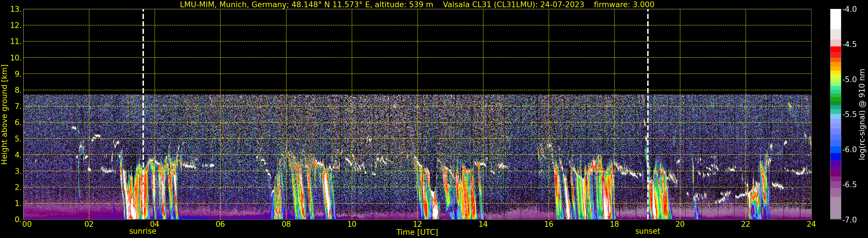Image resolution: width=868 pixels, height=238 pixels.
Task: Click the '1.' height axis tick label
Action: coord(18,203)
